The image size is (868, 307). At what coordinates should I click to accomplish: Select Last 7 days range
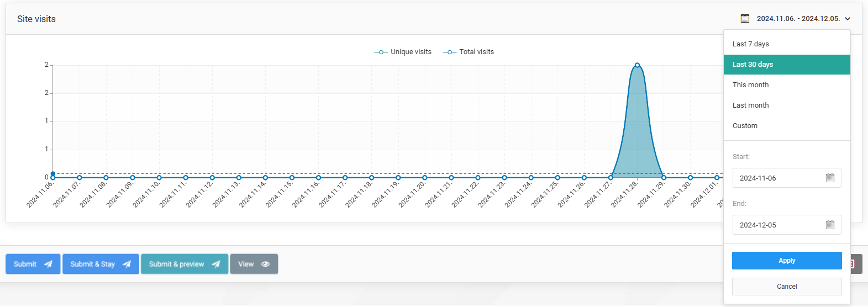click(x=750, y=44)
